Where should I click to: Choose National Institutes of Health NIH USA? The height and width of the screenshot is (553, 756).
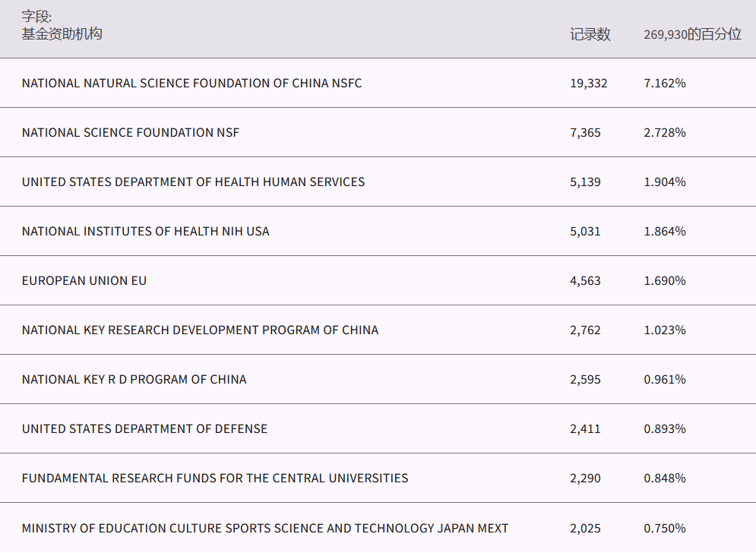145,231
